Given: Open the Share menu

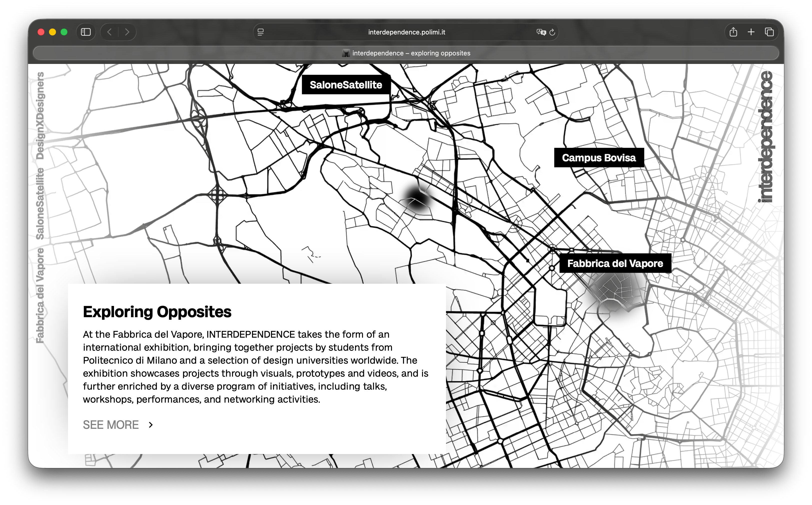Looking at the screenshot, I should point(733,32).
